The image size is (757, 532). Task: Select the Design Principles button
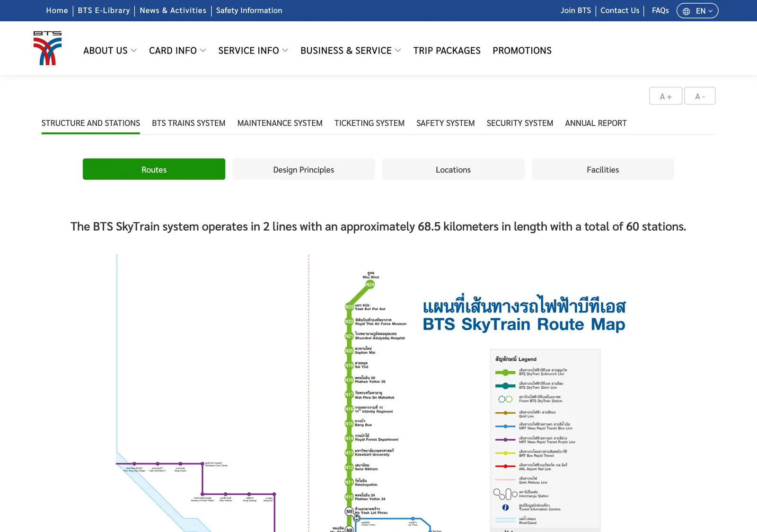(x=303, y=169)
